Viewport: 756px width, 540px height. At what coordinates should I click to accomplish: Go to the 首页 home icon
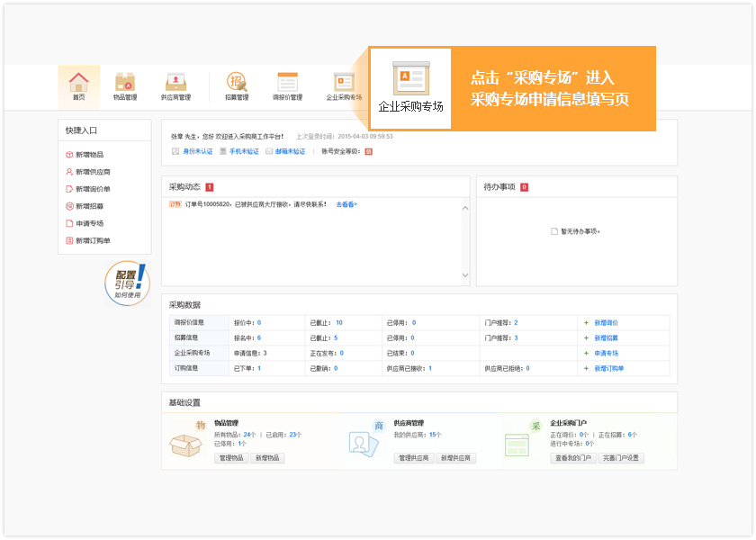[x=78, y=86]
